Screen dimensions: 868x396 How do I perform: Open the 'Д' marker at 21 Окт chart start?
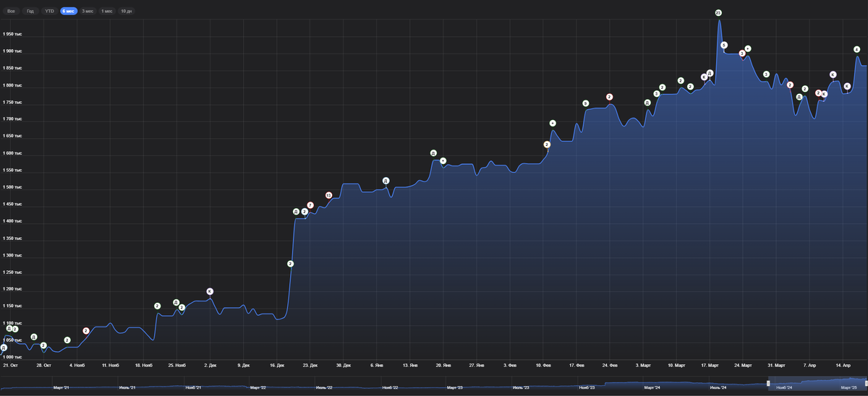[4, 348]
